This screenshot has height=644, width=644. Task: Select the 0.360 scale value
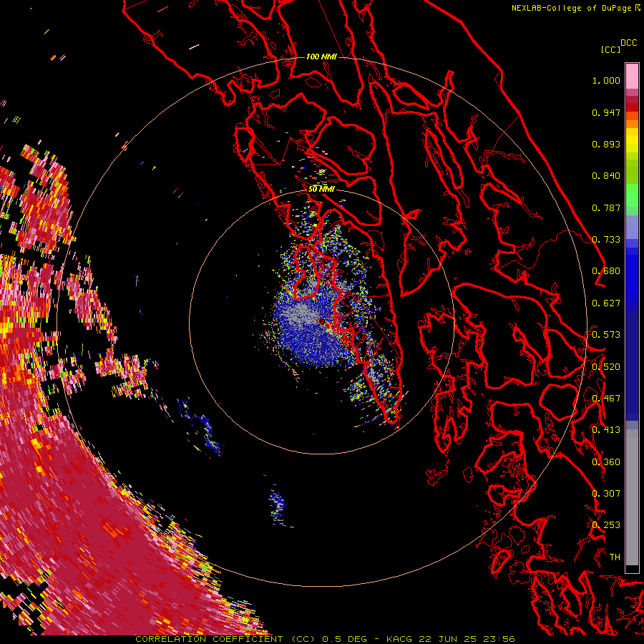[x=606, y=462]
